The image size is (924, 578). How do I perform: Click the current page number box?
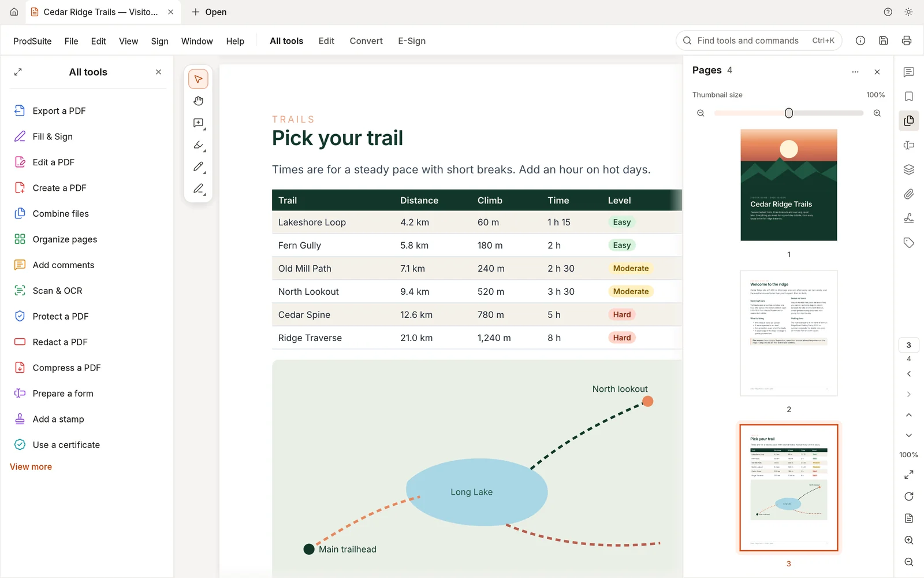[x=908, y=345]
